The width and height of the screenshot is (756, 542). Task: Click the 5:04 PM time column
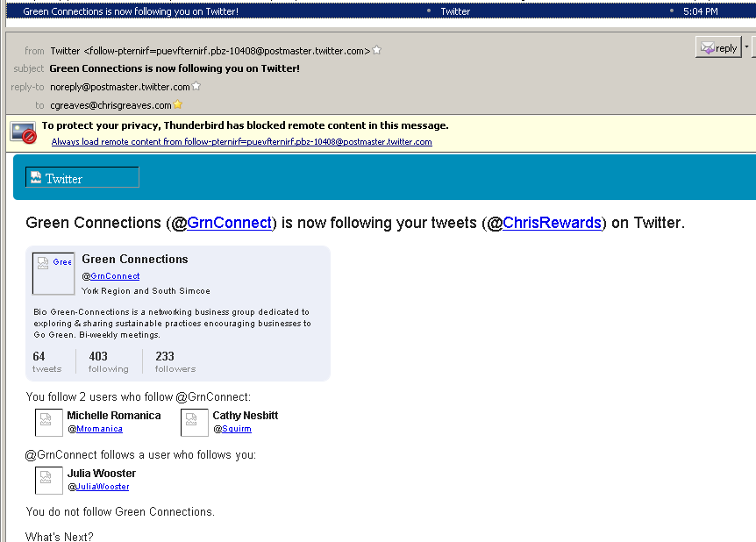tap(700, 11)
